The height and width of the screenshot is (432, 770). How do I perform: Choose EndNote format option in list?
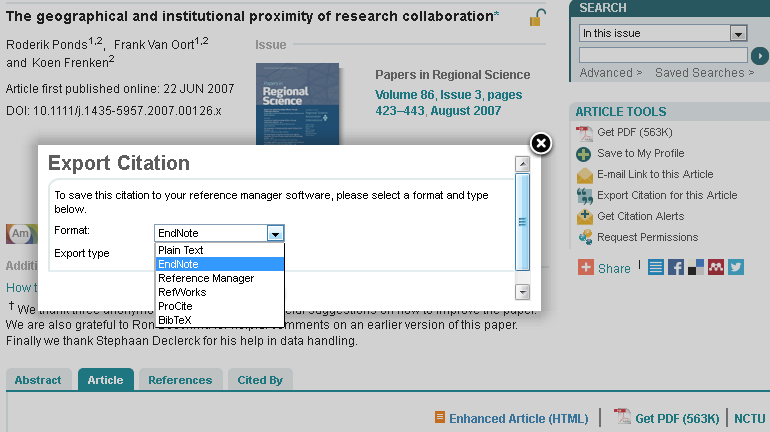click(x=220, y=264)
